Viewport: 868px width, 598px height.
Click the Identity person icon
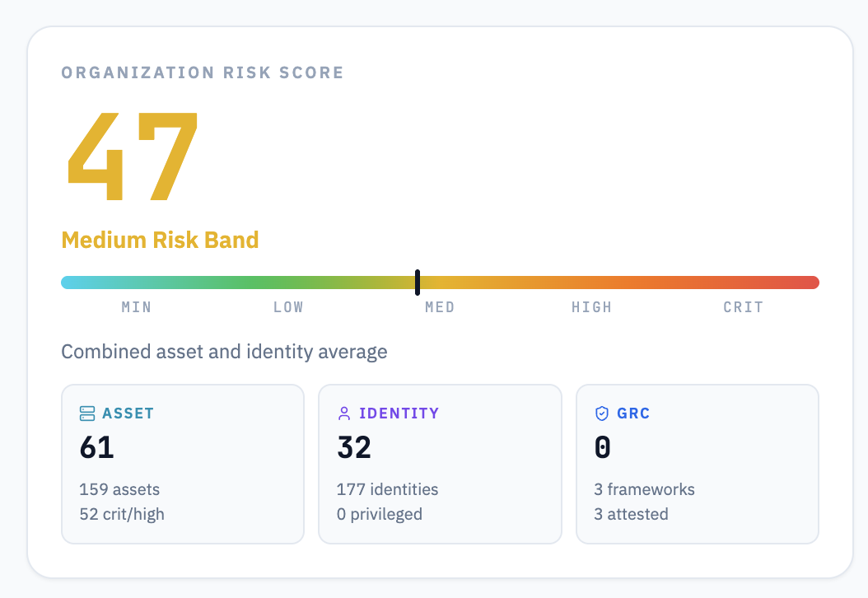(343, 413)
